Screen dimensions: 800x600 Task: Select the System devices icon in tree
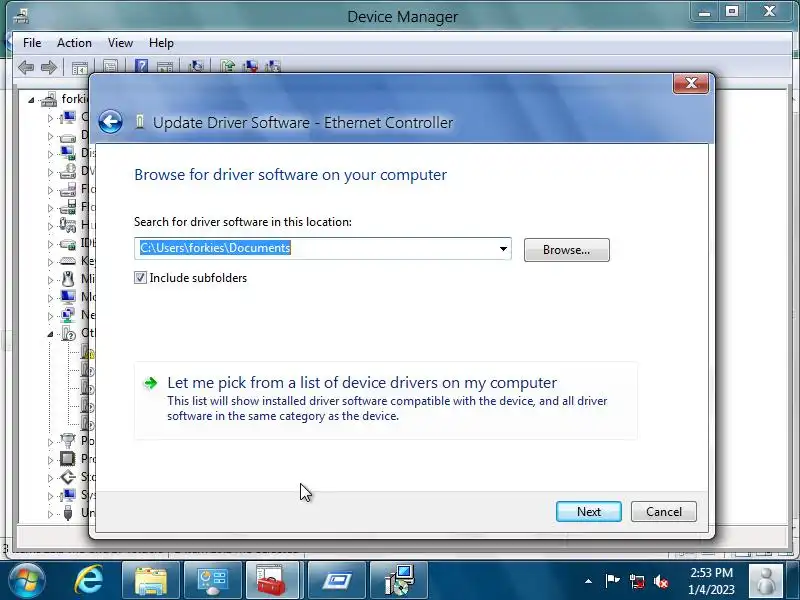tap(67, 495)
